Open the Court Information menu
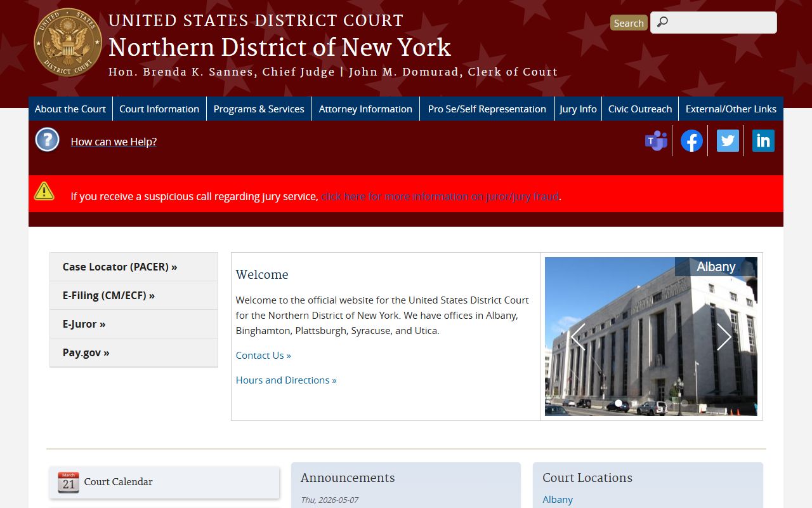Image resolution: width=812 pixels, height=508 pixels. (159, 109)
